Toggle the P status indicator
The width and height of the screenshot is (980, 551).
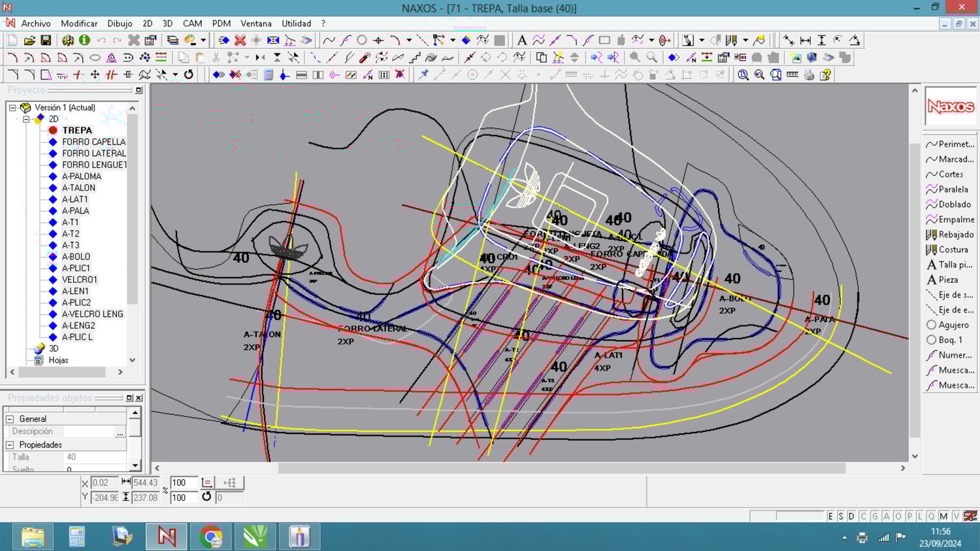(909, 516)
